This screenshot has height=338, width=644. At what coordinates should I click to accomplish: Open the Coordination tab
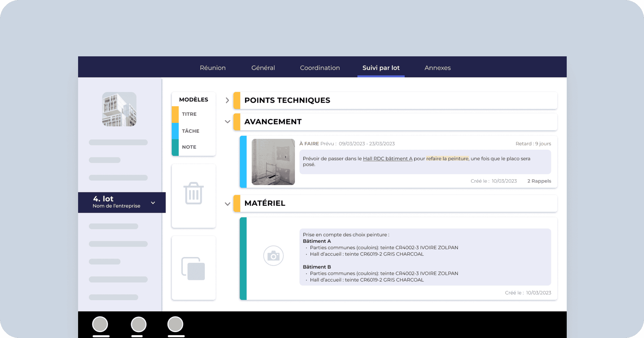click(320, 68)
